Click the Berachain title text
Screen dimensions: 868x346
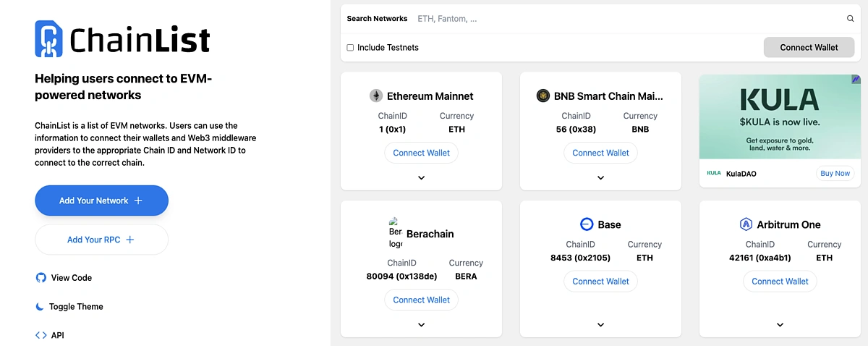pyautogui.click(x=430, y=234)
